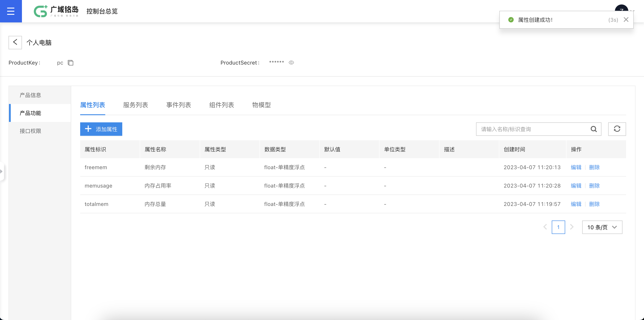Edit the memusage attribute
This screenshot has height=320, width=644.
coord(576,186)
